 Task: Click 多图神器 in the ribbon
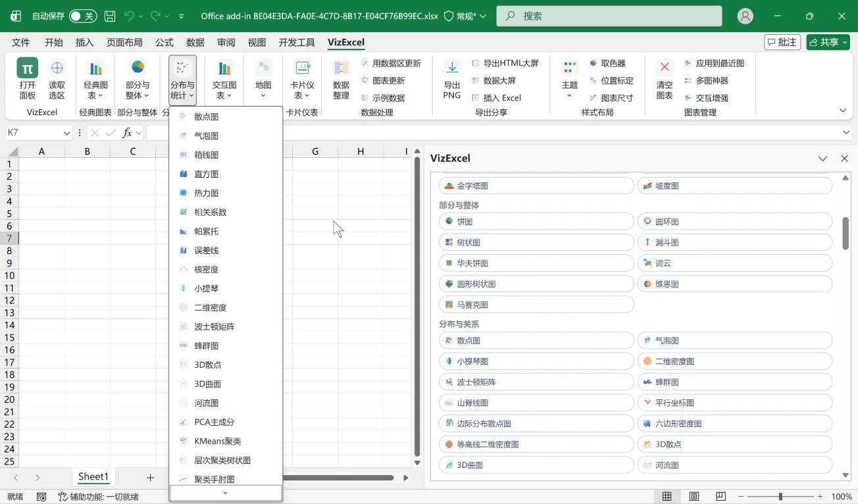coord(706,80)
